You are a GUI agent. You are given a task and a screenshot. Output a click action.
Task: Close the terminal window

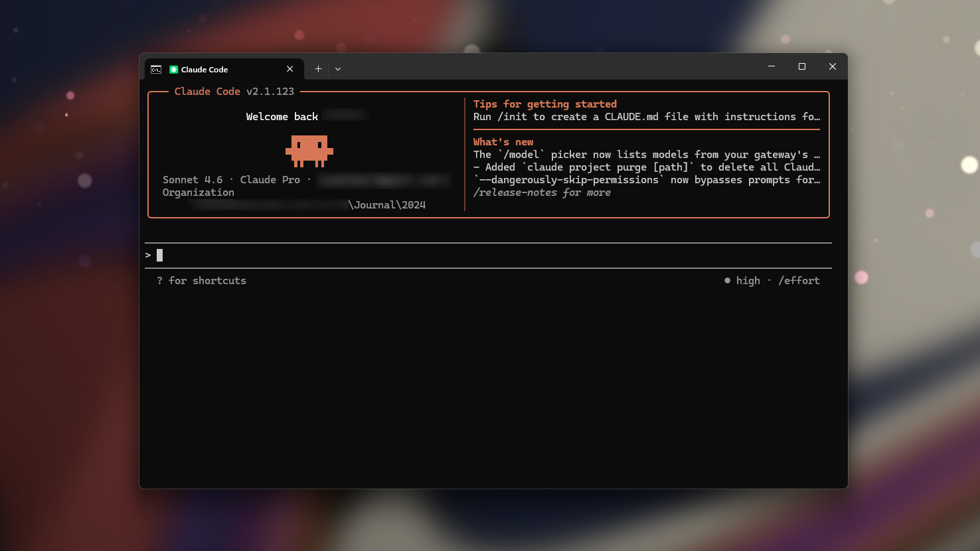(x=833, y=66)
